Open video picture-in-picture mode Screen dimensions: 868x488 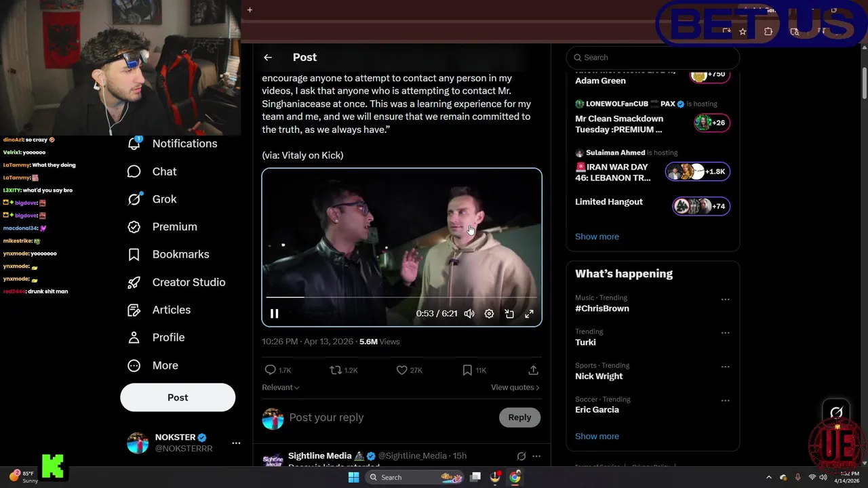pos(509,314)
